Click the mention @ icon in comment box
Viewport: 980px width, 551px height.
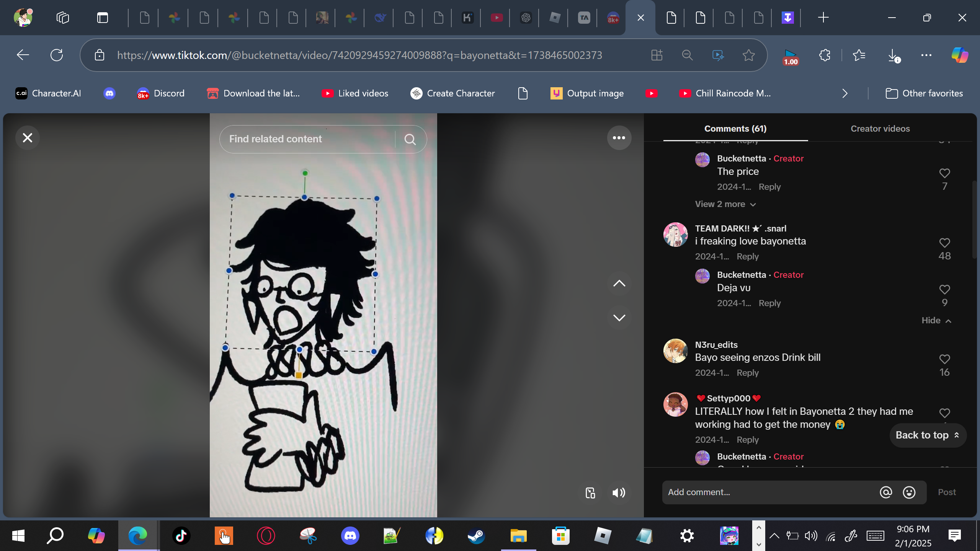[885, 492]
